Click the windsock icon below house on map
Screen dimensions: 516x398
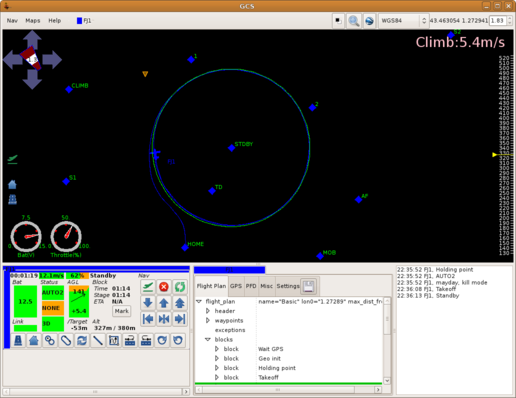click(12, 199)
